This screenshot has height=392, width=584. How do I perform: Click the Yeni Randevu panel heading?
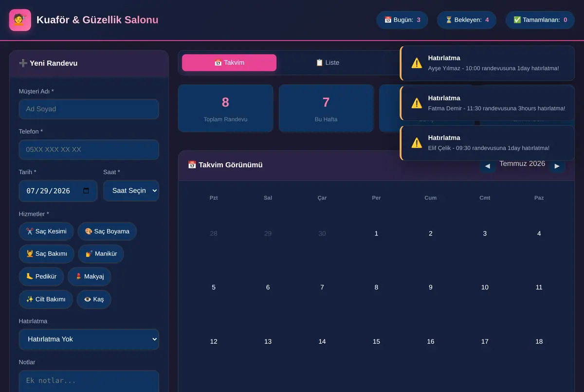tap(48, 63)
